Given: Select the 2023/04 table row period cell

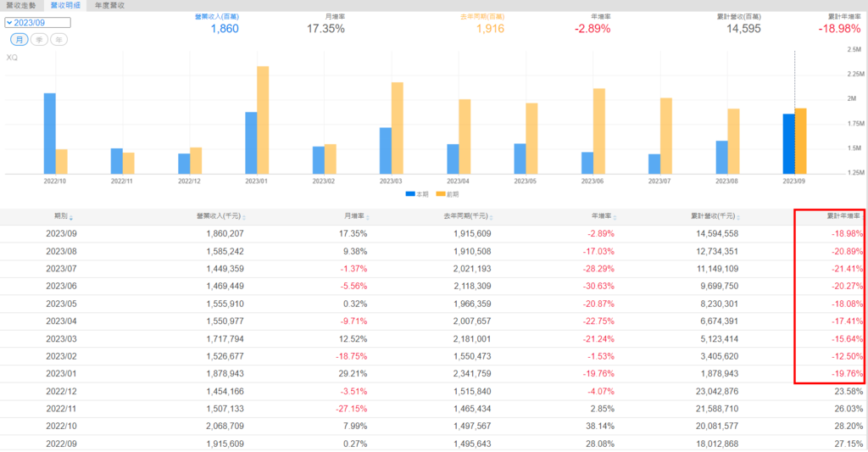Looking at the screenshot, I should [x=61, y=321].
